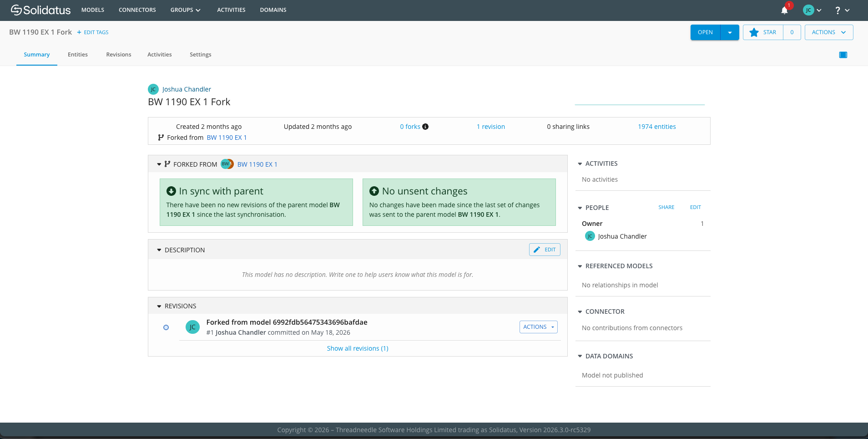The height and width of the screenshot is (439, 868).
Task: Collapse the PEOPLE side section
Action: 580,208
